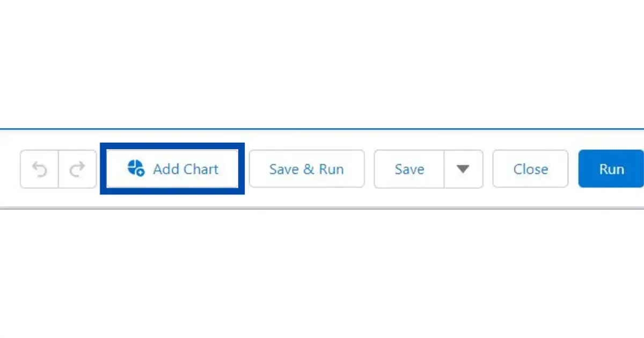Close the report builder
The width and height of the screenshot is (644, 338).
[530, 169]
